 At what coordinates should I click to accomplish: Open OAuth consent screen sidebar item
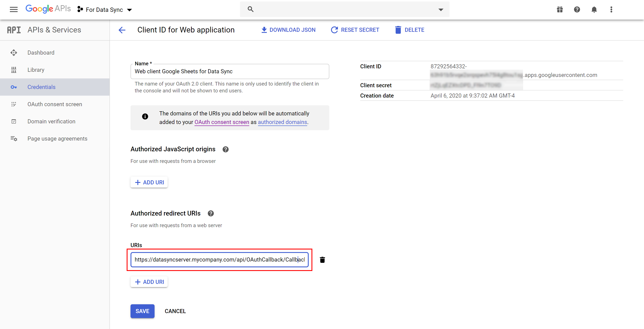[x=55, y=104]
